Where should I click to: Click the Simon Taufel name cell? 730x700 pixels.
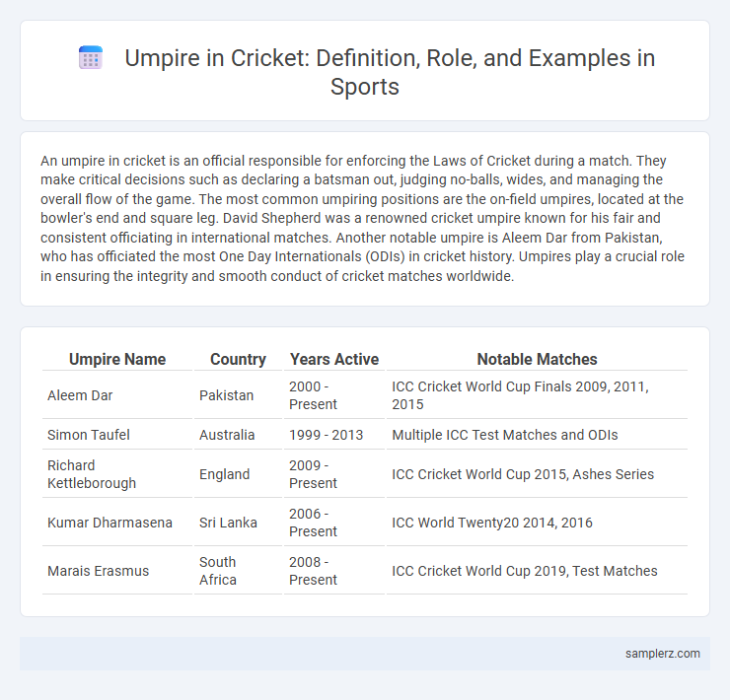point(117,435)
